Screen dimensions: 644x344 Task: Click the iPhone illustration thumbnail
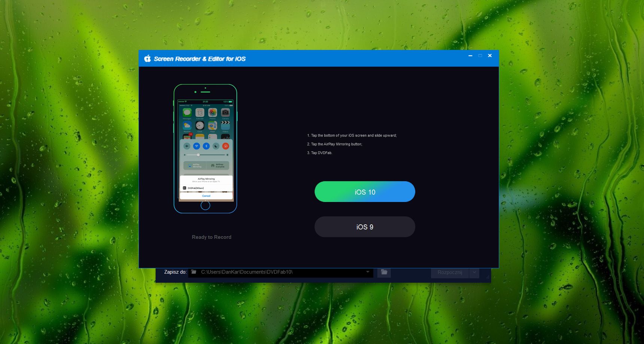205,149
